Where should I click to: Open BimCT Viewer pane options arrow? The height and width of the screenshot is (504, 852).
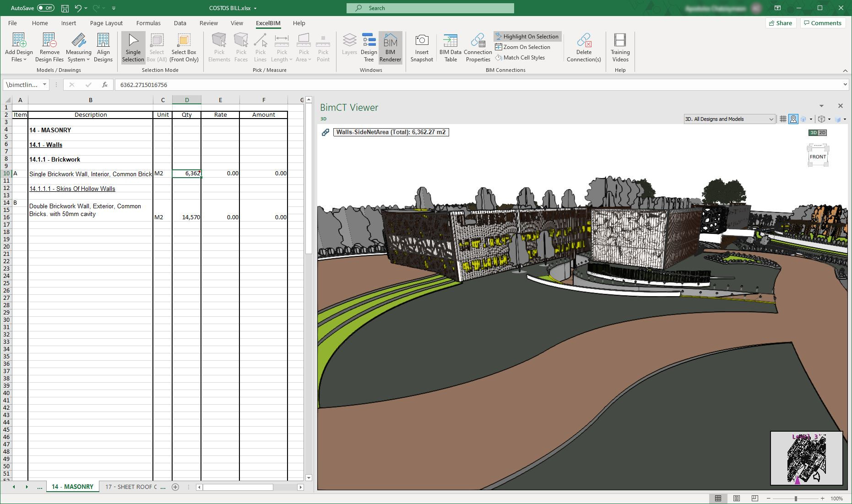pyautogui.click(x=821, y=106)
